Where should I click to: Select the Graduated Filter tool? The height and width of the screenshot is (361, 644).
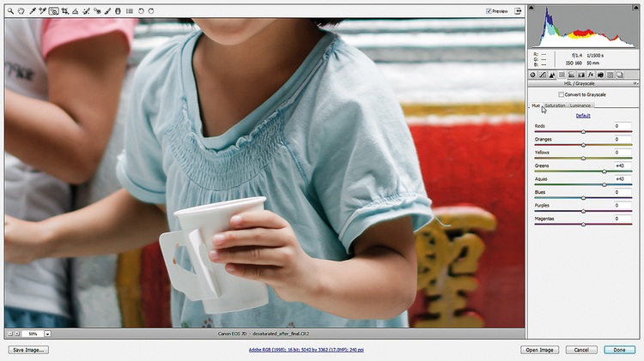[118, 11]
